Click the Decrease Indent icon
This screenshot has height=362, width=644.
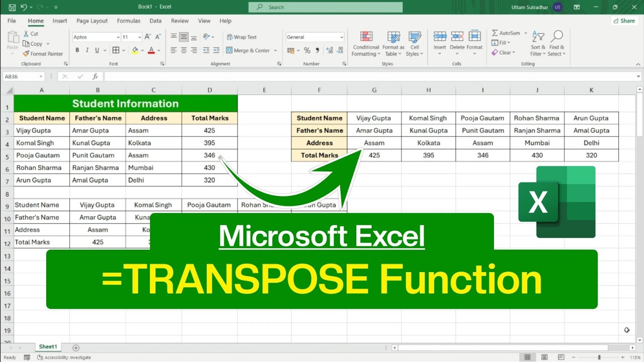tap(206, 50)
